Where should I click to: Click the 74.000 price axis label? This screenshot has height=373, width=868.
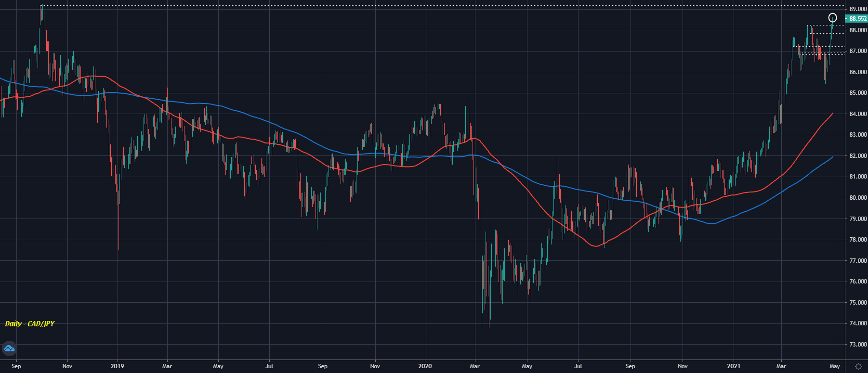[x=858, y=323]
